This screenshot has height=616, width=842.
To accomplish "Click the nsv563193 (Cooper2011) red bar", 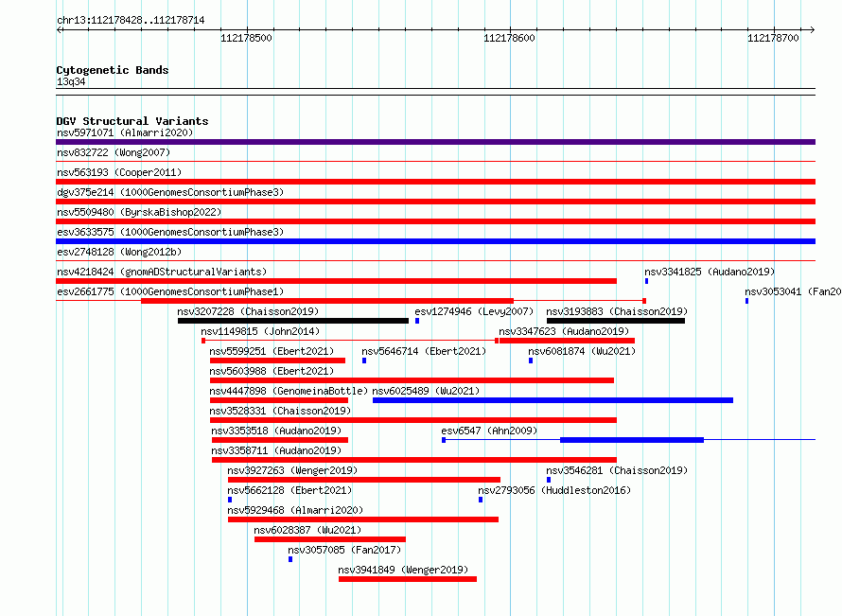I will 435,182.
